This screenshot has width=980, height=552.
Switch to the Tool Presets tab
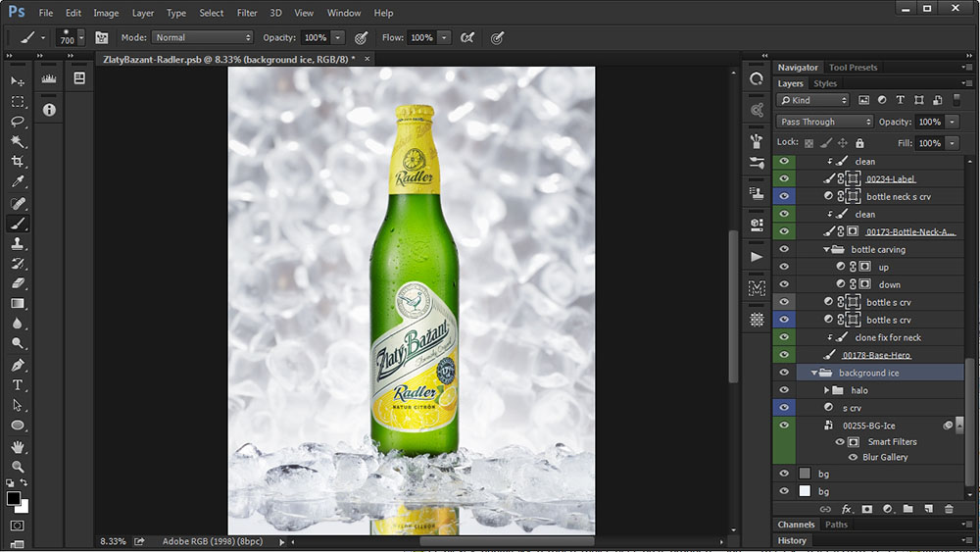click(x=854, y=67)
